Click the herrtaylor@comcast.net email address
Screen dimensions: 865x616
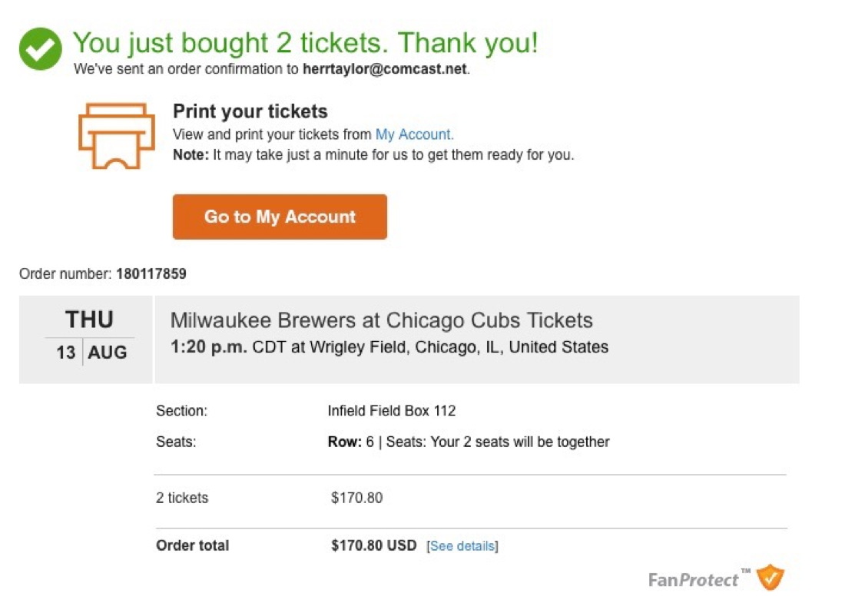(x=385, y=69)
